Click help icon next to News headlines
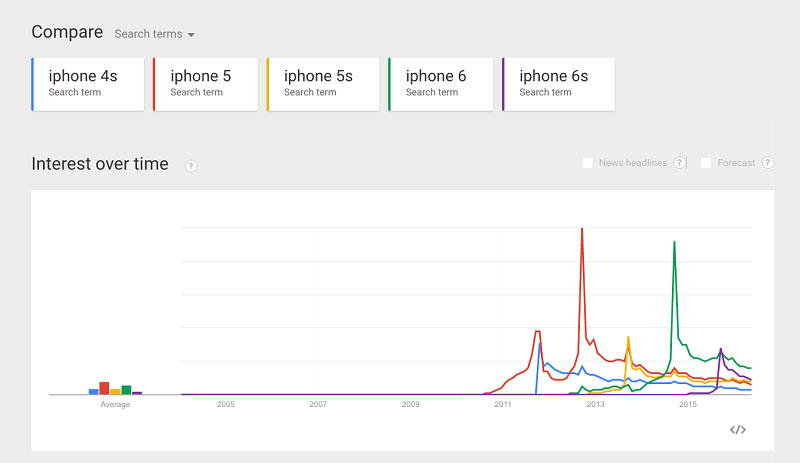This screenshot has width=800, height=463. [680, 163]
